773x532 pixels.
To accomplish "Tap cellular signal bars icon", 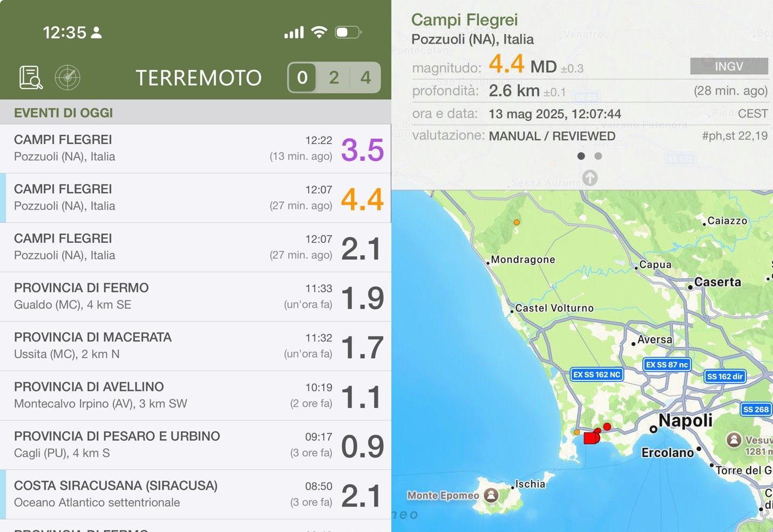I will click(x=294, y=33).
